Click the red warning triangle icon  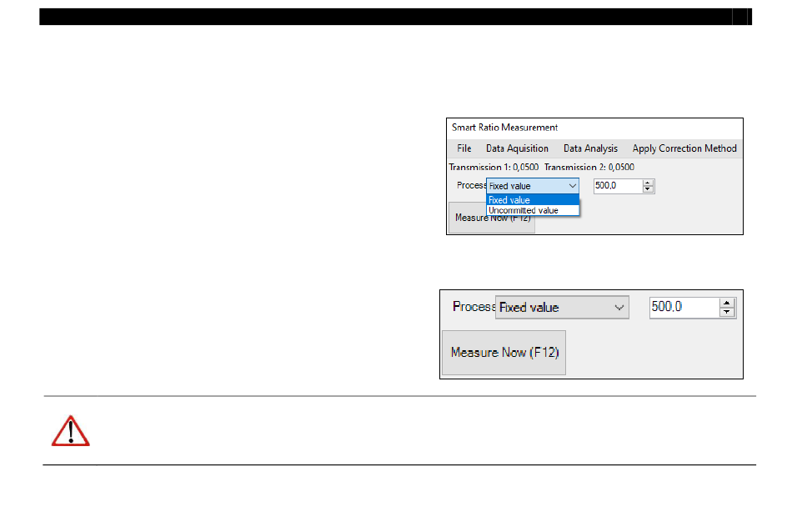70,431
